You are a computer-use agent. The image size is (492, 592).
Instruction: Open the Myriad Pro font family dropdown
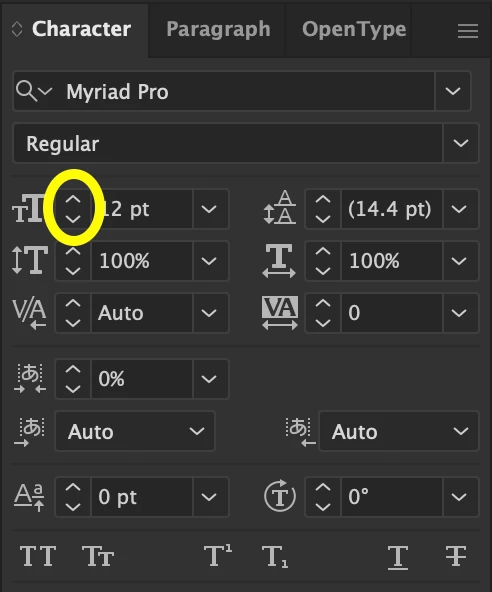(x=453, y=91)
